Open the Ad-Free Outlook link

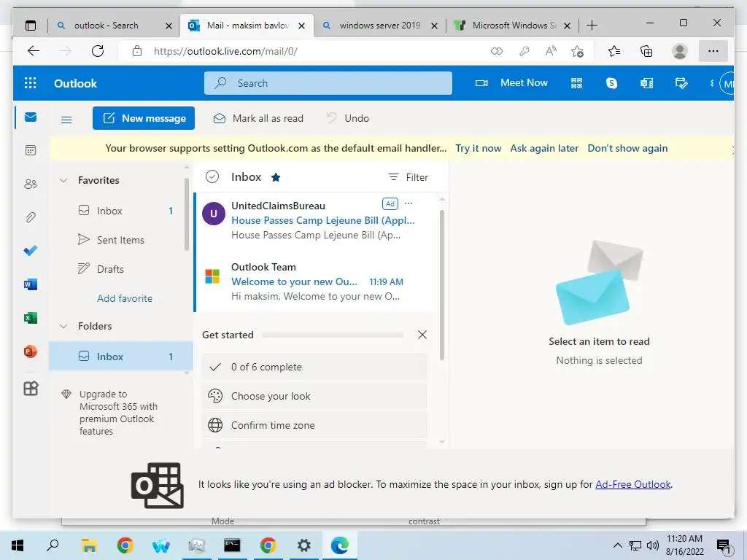(632, 484)
